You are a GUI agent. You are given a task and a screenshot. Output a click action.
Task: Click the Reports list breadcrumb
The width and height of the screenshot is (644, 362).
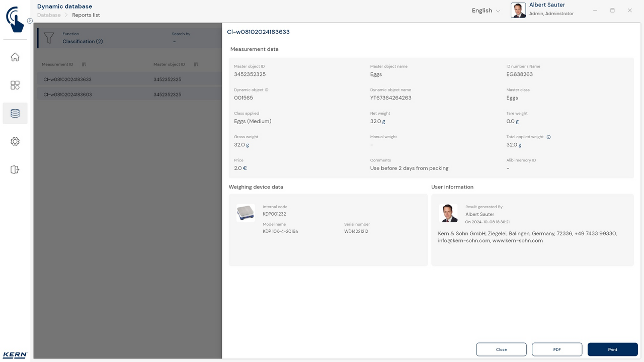(86, 15)
